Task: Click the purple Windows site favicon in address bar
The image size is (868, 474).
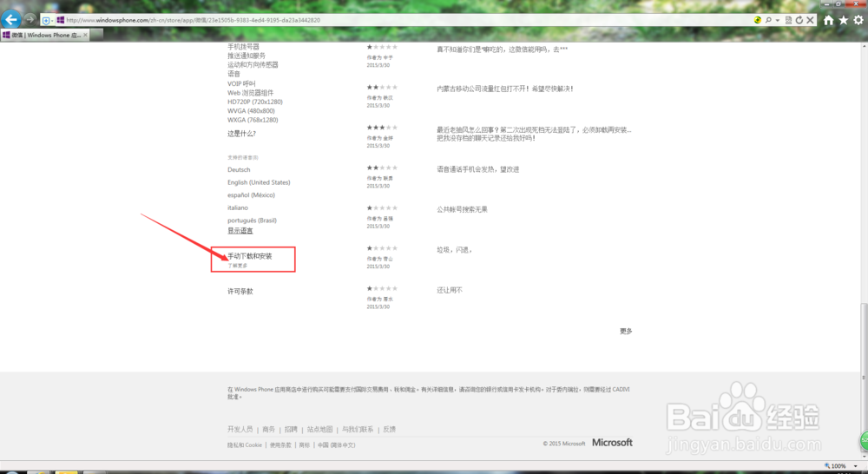Action: [61, 20]
